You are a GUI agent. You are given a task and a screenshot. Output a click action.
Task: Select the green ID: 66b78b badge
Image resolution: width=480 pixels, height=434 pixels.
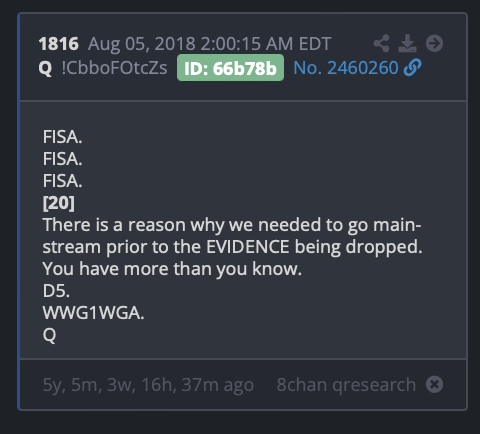click(230, 68)
